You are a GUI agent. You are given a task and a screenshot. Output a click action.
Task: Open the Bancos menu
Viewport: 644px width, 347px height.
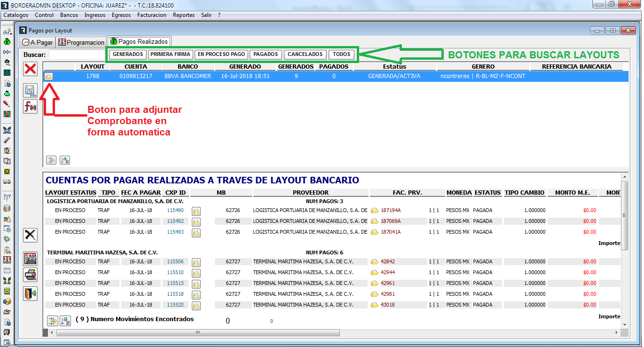[x=69, y=15]
